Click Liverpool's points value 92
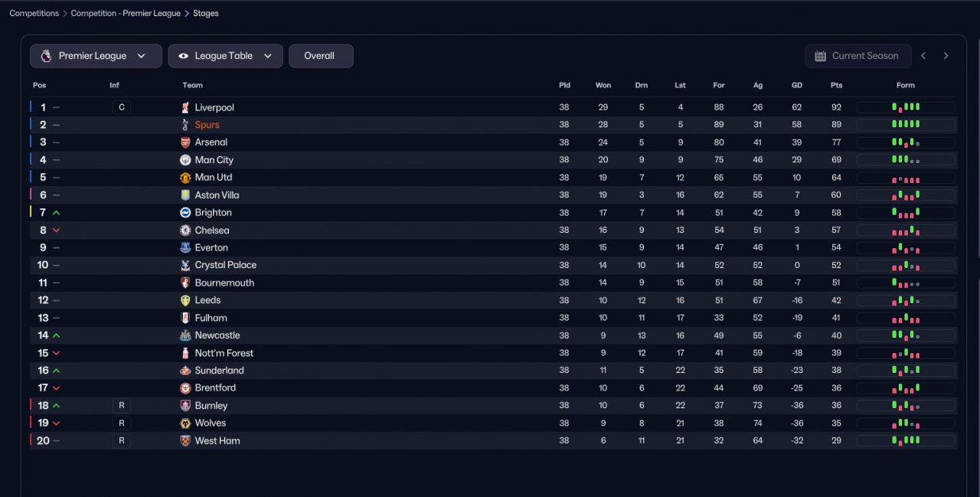Image resolution: width=980 pixels, height=497 pixels. click(836, 108)
